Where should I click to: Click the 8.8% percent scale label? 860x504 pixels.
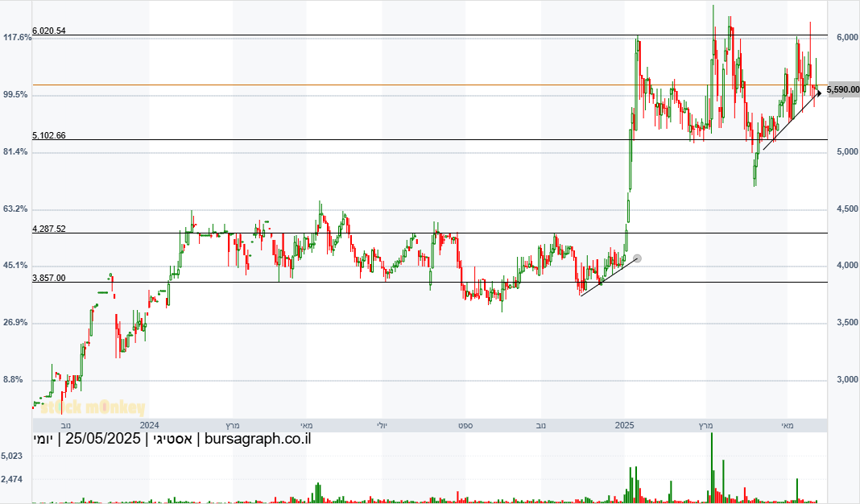[x=13, y=379]
